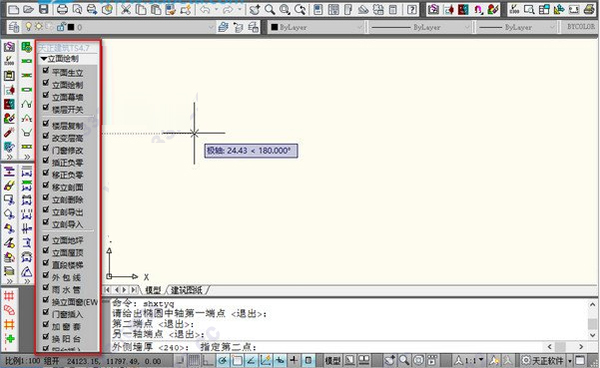Click in the command line input area
Viewport: 600px width, 368px height.
(329, 347)
